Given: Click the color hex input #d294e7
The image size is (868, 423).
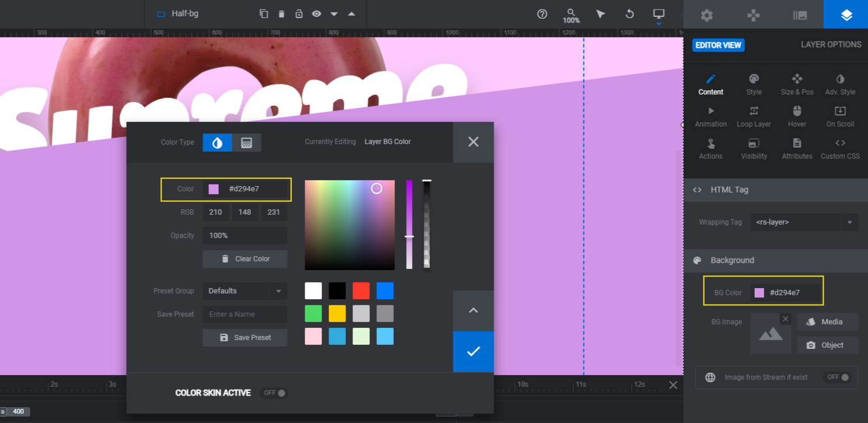Looking at the screenshot, I should (x=245, y=189).
